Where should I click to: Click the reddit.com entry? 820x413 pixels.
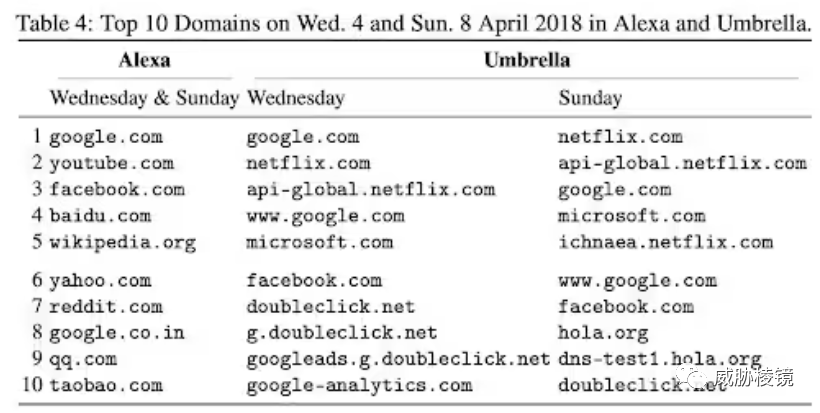(x=105, y=307)
